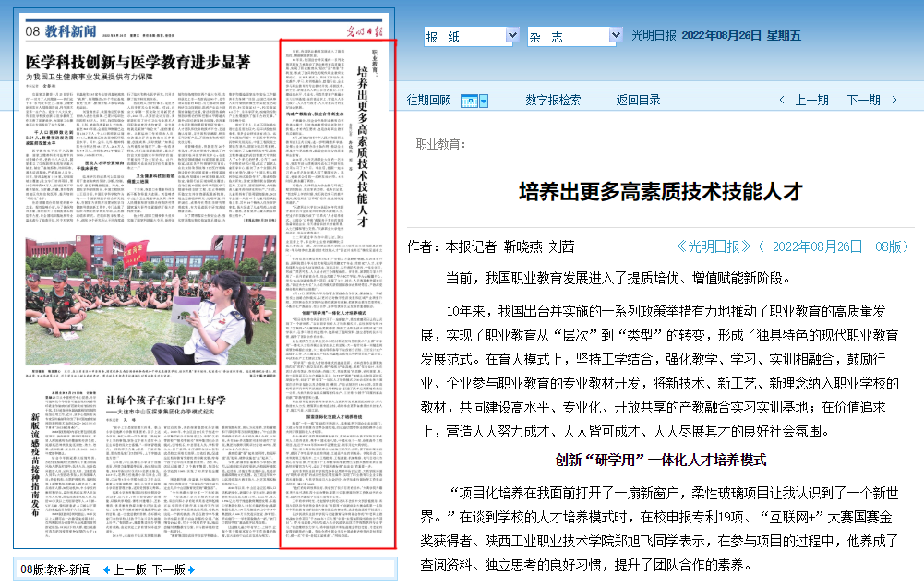924x587 pixels.
Task: Expand the 报纸 dropdown list
Action: (512, 36)
